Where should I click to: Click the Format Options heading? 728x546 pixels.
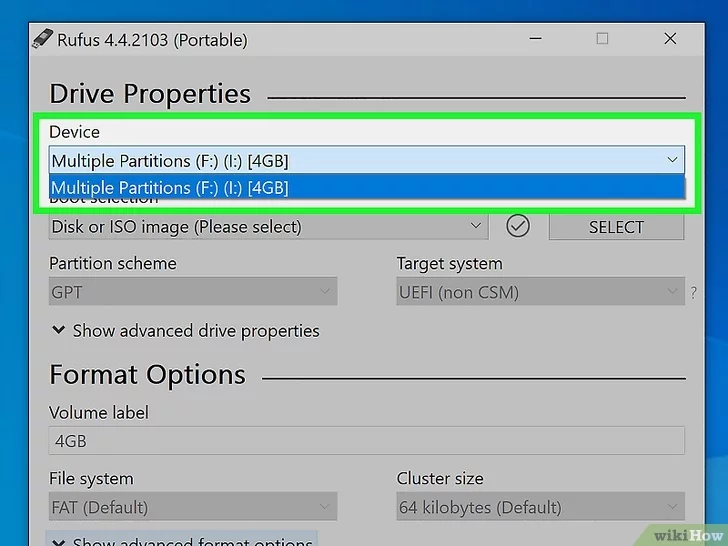(147, 375)
